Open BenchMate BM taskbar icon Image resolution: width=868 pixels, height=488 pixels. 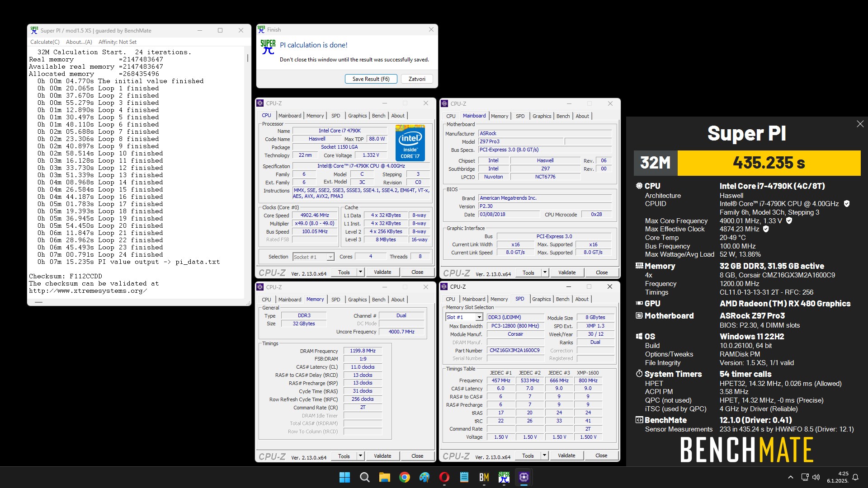484,477
